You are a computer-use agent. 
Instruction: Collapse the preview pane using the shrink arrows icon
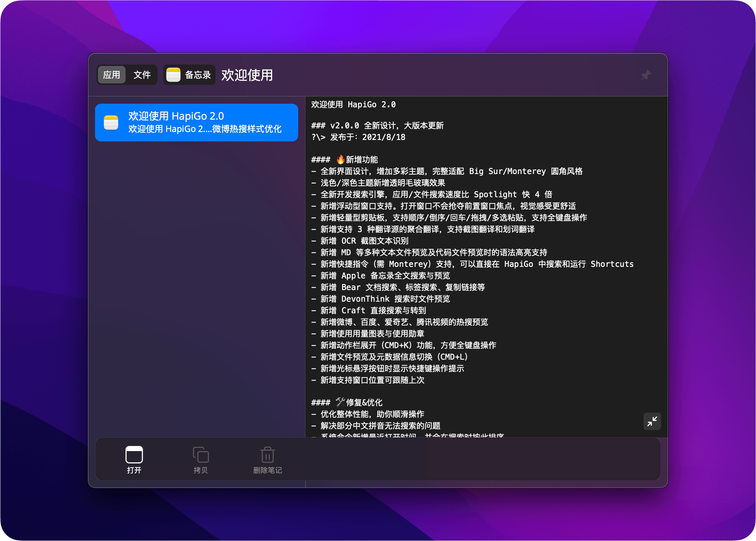(652, 422)
